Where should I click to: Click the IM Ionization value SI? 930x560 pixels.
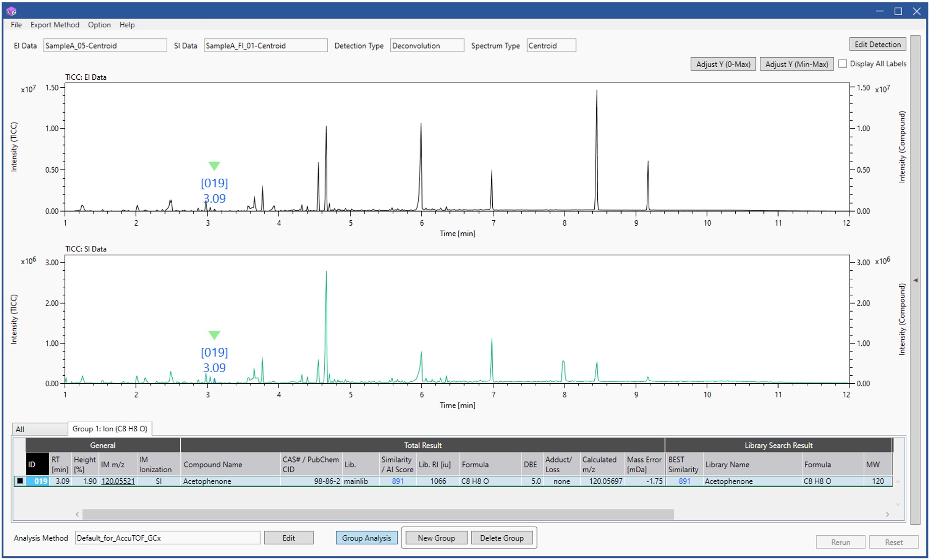coord(159,481)
